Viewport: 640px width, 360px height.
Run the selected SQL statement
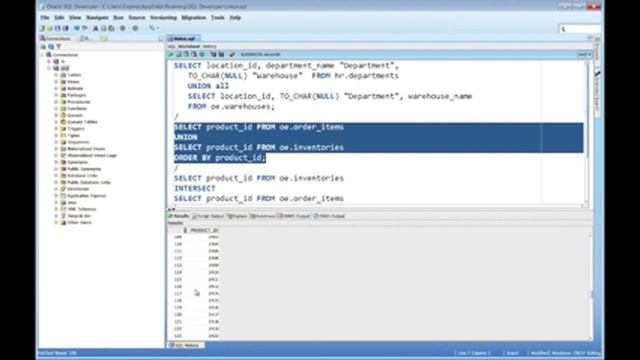[x=171, y=54]
